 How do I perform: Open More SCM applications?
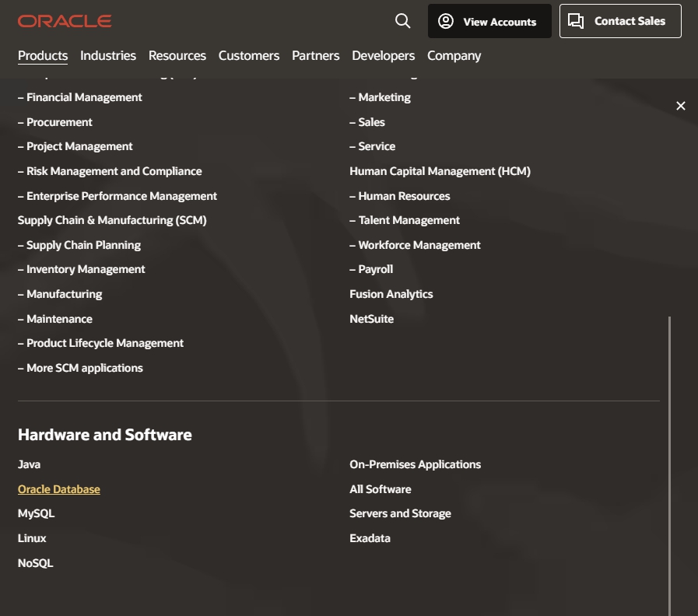click(x=81, y=368)
